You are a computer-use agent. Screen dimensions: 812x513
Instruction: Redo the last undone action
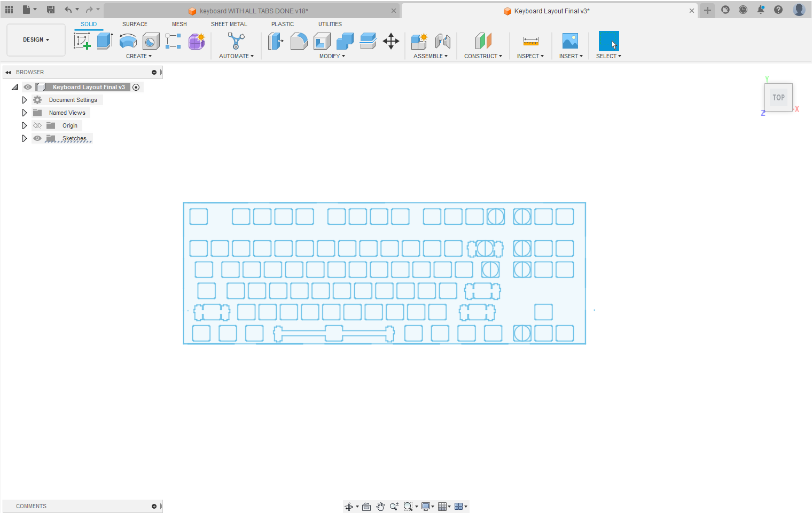point(89,10)
